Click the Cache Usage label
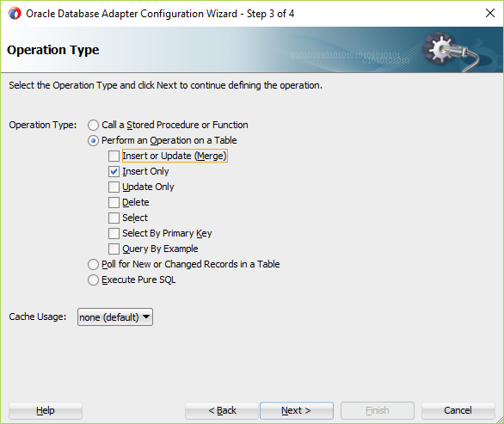The height and width of the screenshot is (424, 504). [x=38, y=317]
